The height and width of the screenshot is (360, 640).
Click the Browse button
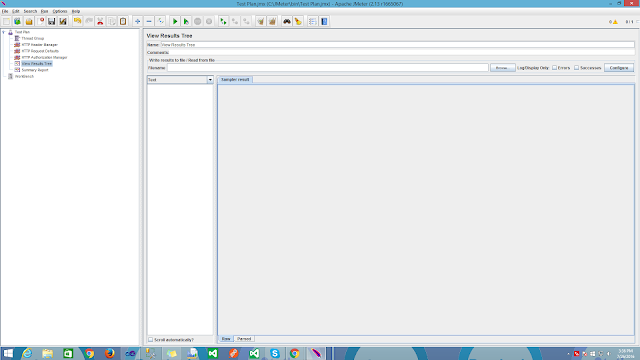tap(502, 68)
